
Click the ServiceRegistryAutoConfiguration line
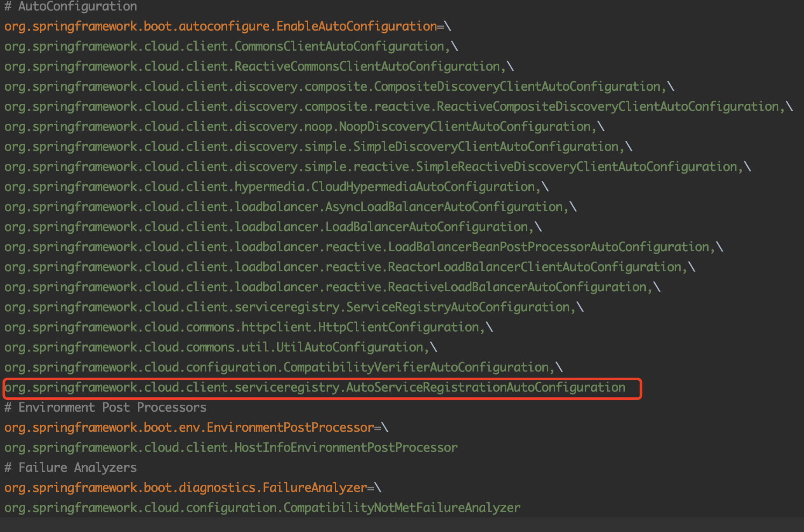coord(294,307)
